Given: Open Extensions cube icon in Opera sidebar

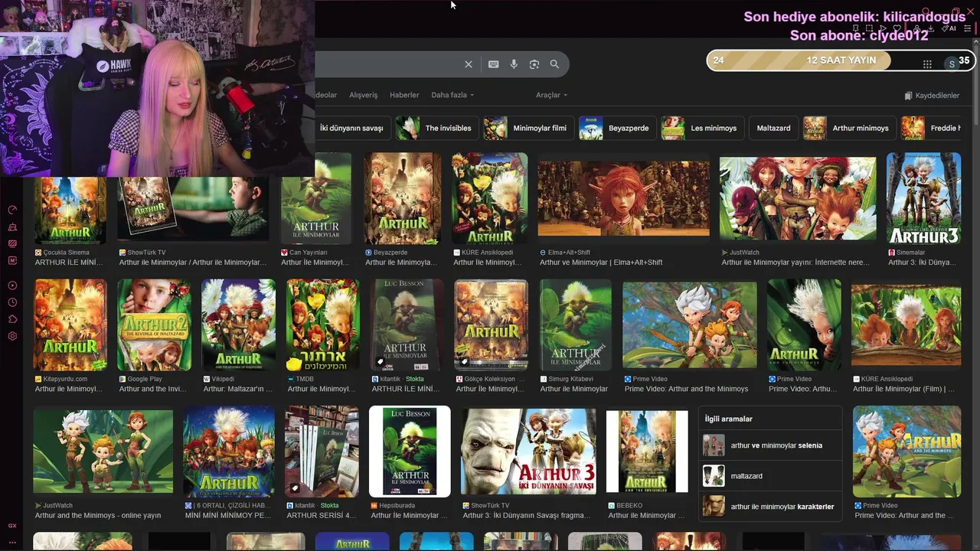Looking at the screenshot, I should click(12, 319).
